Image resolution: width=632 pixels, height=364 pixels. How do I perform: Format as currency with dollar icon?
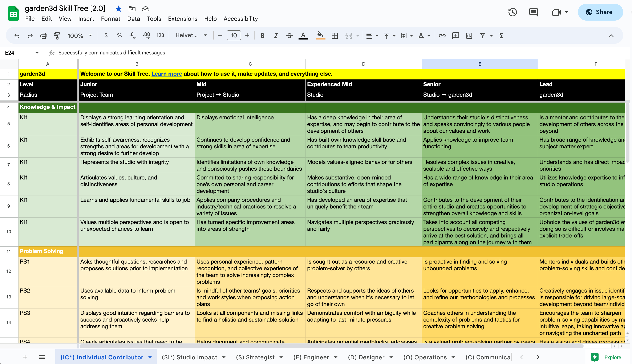tap(106, 36)
